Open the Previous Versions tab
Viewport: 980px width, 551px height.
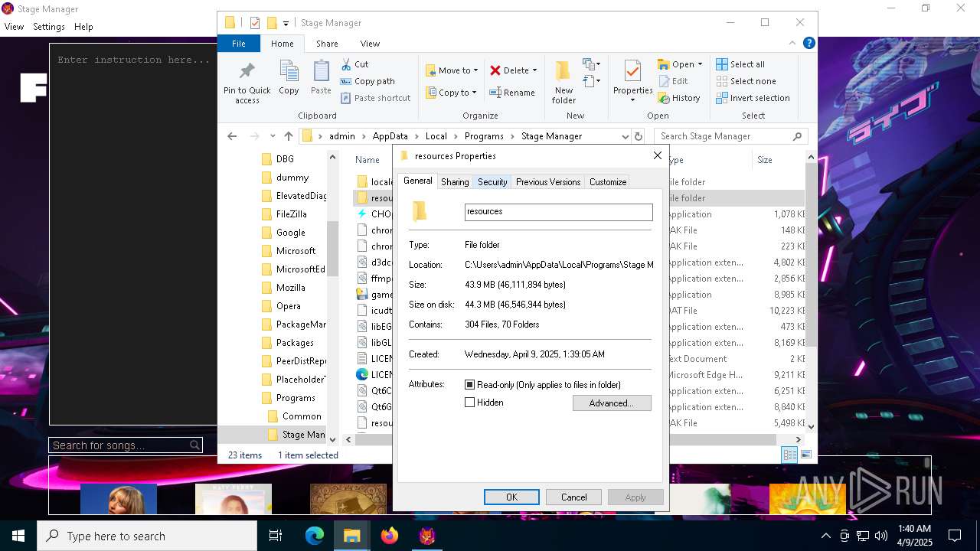548,182
